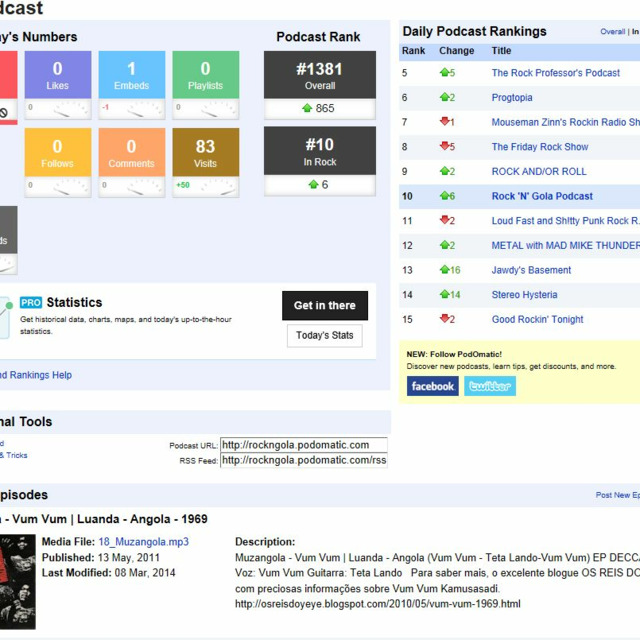Click the Facebook follow button

point(432,386)
